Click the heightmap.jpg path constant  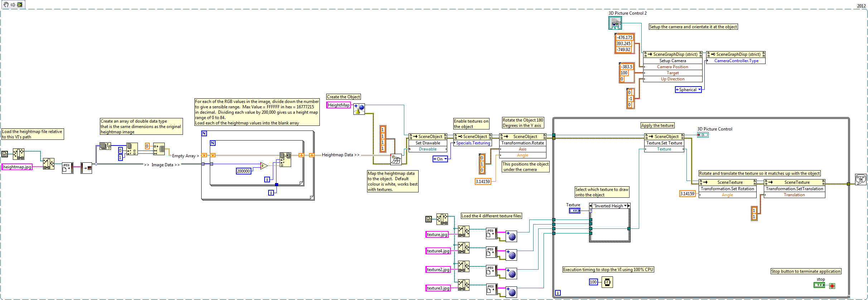tap(17, 167)
